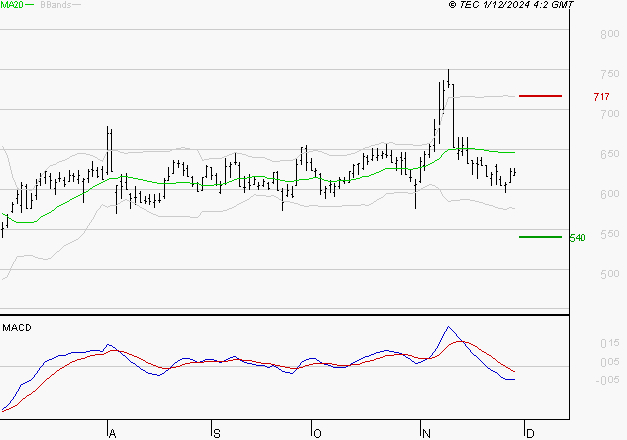The height and width of the screenshot is (440, 627).
Task: Select the S month marker on time axis
Action: click(216, 432)
